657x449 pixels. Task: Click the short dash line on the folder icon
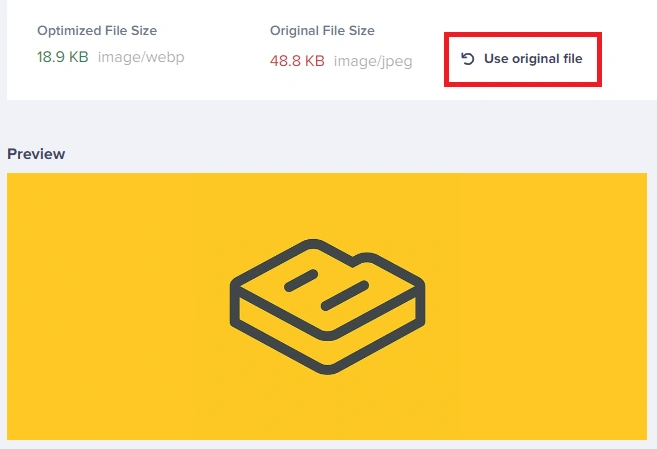coord(301,280)
